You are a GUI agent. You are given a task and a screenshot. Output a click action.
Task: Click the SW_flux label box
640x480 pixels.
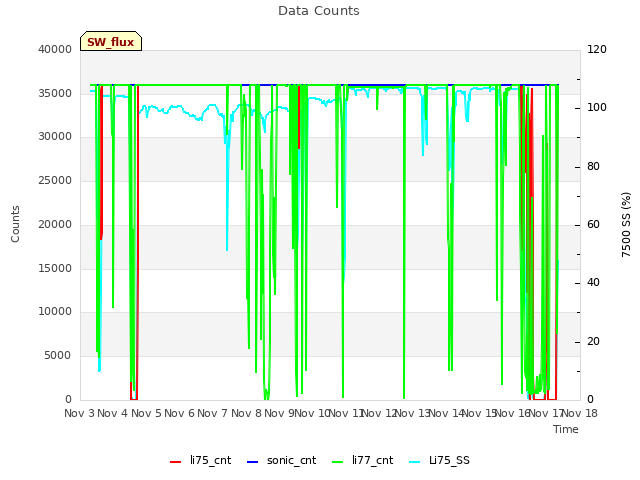[111, 41]
